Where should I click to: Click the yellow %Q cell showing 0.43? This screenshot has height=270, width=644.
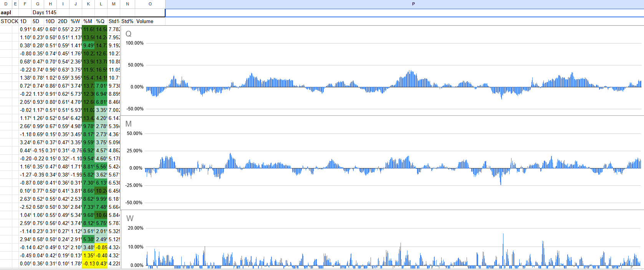(x=101, y=263)
